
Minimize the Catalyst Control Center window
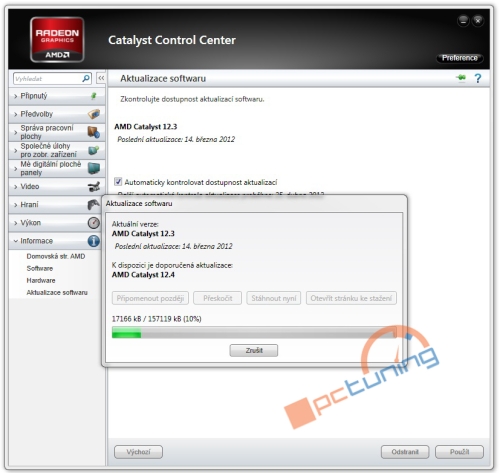point(463,21)
